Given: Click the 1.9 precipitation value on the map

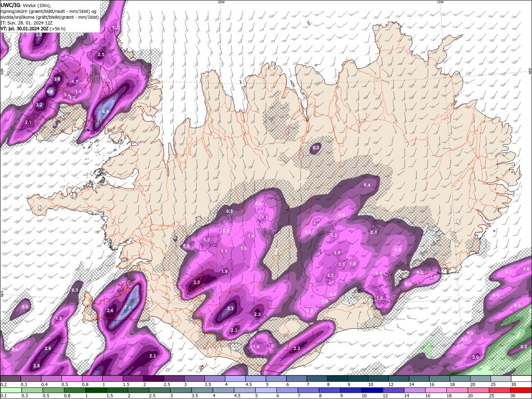Looking at the screenshot, I should [225, 271].
